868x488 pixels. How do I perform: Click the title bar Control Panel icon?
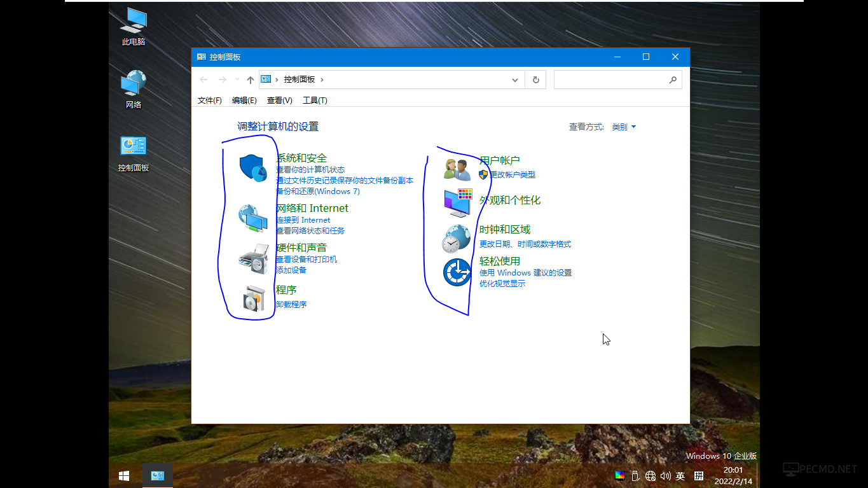pyautogui.click(x=201, y=57)
